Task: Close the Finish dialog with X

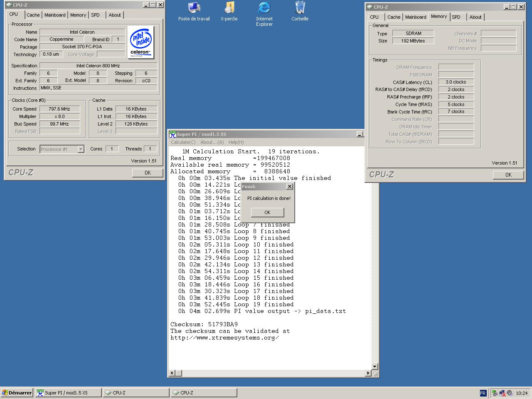Action: pos(290,187)
